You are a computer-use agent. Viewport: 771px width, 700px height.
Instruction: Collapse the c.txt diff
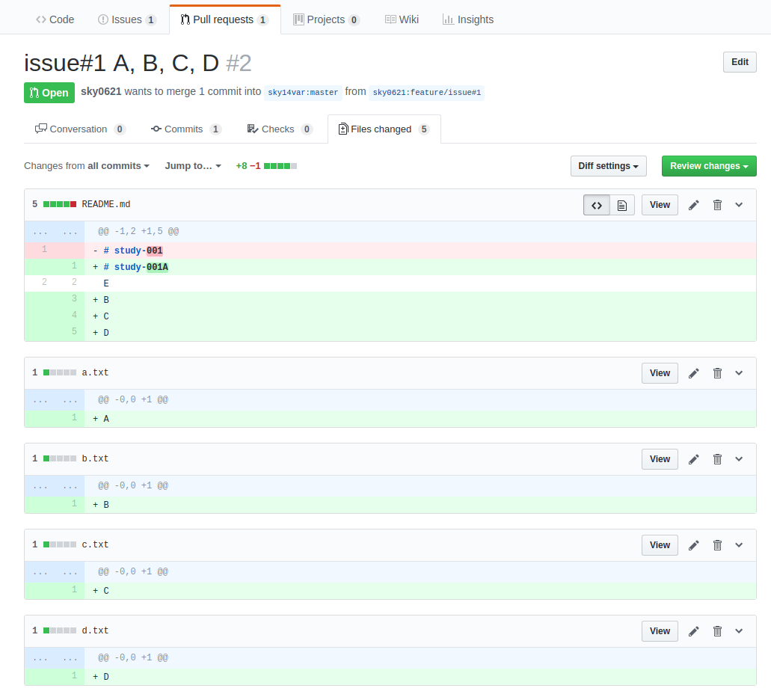coord(739,545)
